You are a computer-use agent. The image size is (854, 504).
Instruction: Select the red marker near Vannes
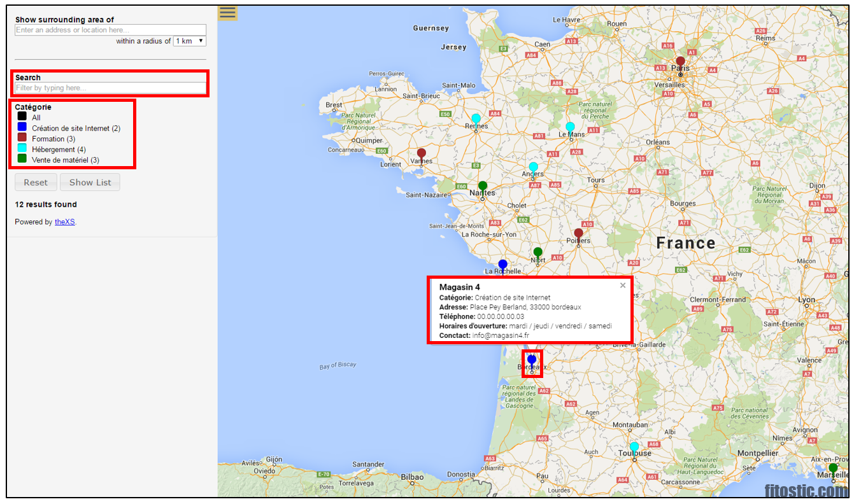421,153
